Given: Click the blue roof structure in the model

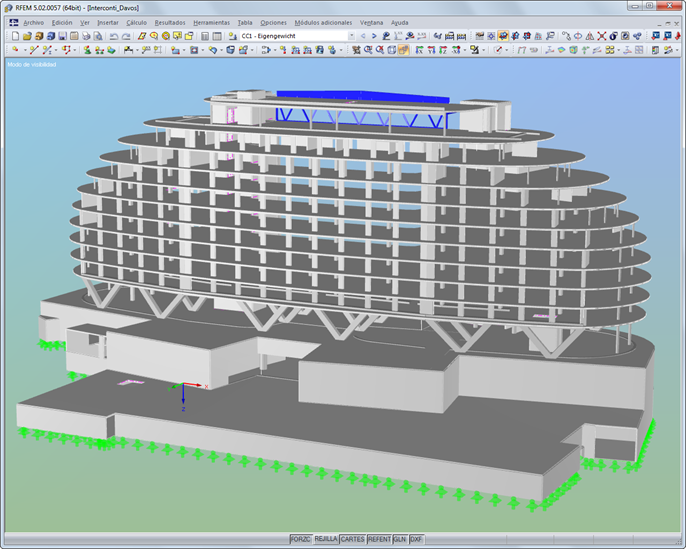Looking at the screenshot, I should point(363,97).
